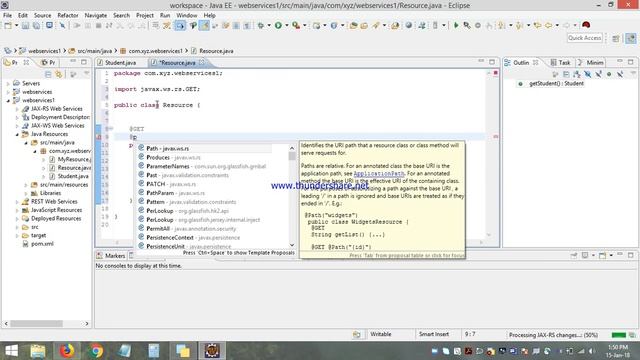Click Collapse All in Project Explorer
The width and height of the screenshot is (640, 360).
48,74
